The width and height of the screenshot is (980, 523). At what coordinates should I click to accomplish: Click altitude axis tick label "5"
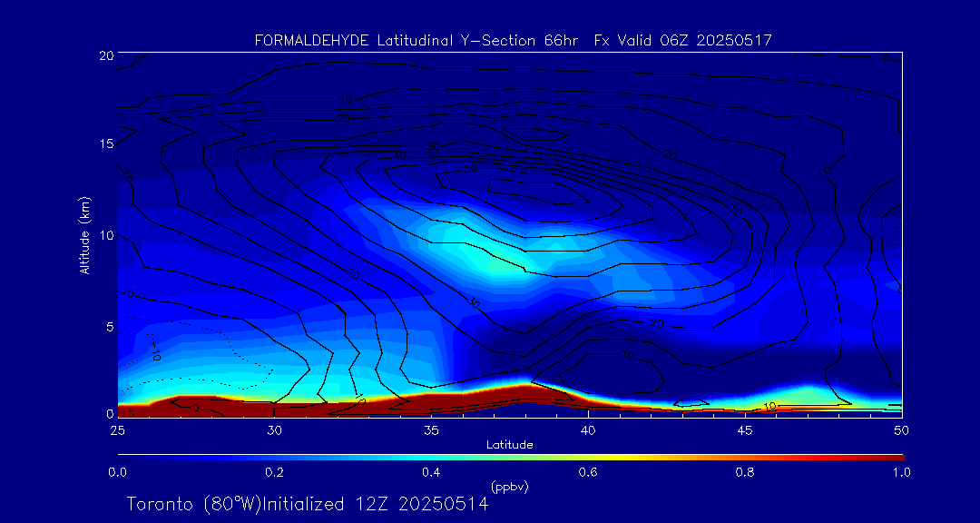(x=109, y=327)
